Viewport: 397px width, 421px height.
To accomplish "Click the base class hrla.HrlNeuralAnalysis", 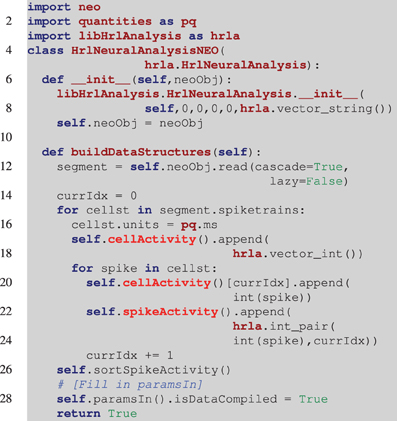I will (x=226, y=65).
